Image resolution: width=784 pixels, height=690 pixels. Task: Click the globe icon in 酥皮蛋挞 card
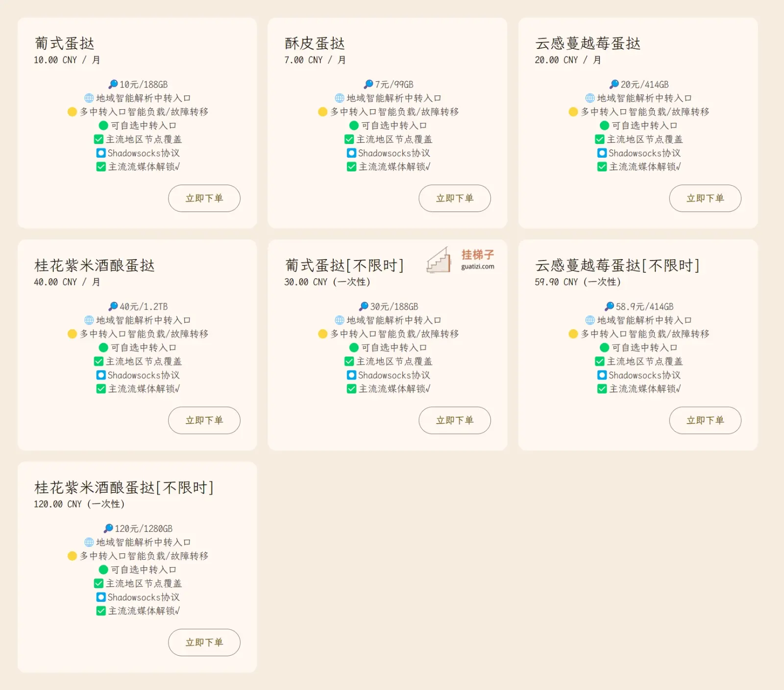coord(339,98)
